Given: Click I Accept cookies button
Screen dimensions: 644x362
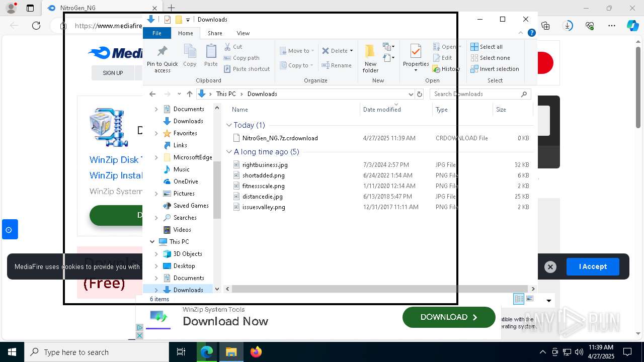Looking at the screenshot, I should coord(593,266).
